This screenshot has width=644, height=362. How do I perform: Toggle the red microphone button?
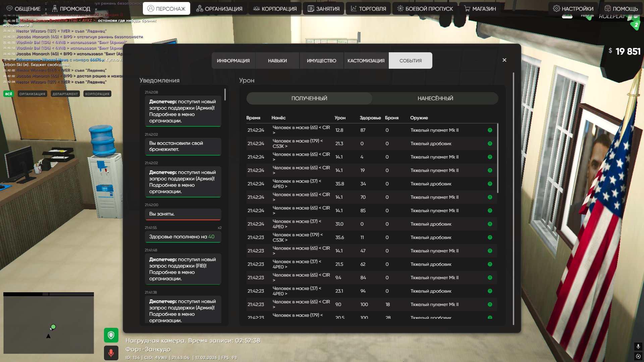[x=111, y=353]
